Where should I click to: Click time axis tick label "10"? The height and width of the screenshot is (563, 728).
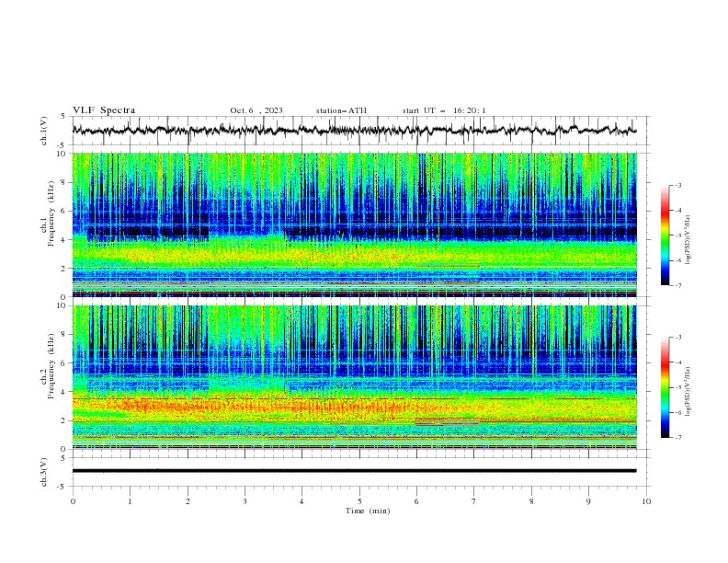[646, 501]
